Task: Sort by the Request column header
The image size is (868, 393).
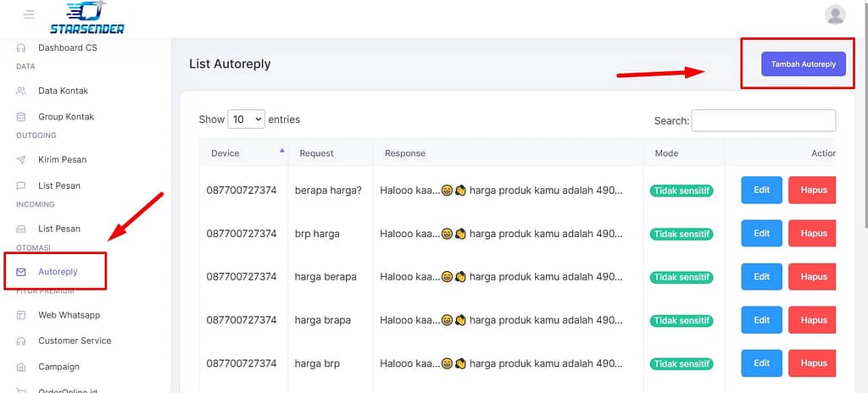Action: pyautogui.click(x=331, y=152)
